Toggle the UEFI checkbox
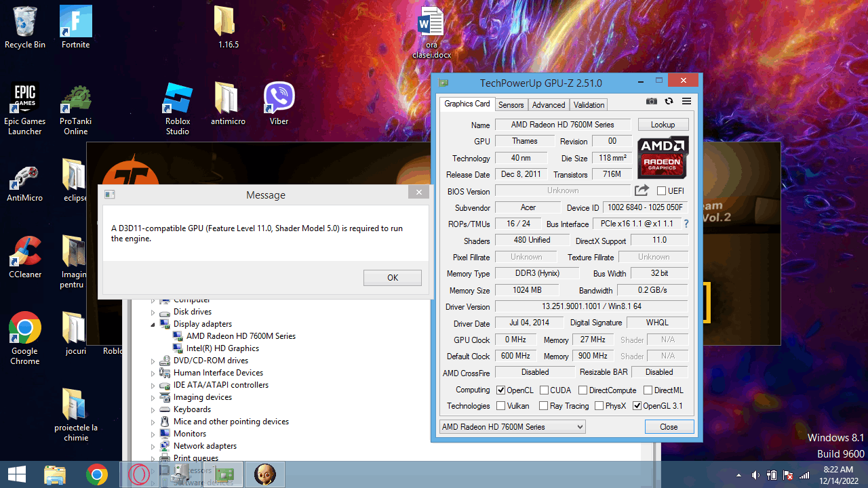The image size is (868, 488). [661, 191]
